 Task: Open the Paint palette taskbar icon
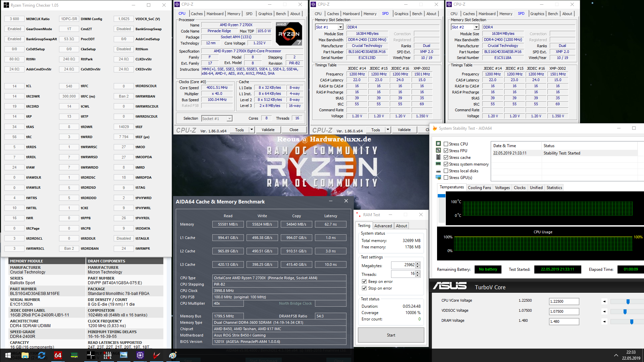[173, 355]
